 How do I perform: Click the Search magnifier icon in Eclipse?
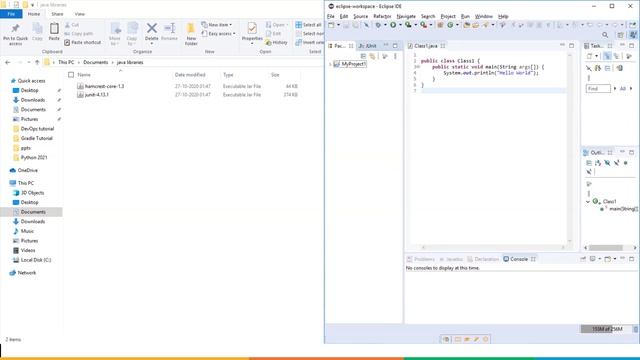[605, 35]
